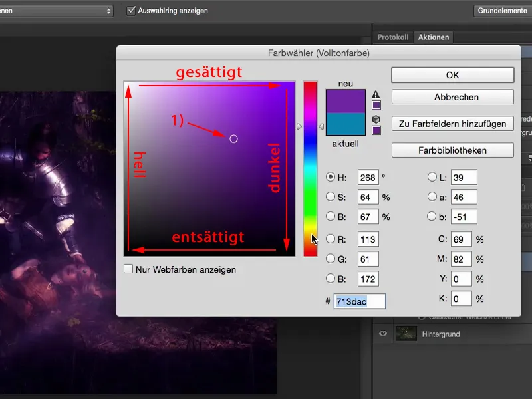Click the web-safe color cube icon
Image resolution: width=532 pixels, height=399 pixels.
point(376,119)
